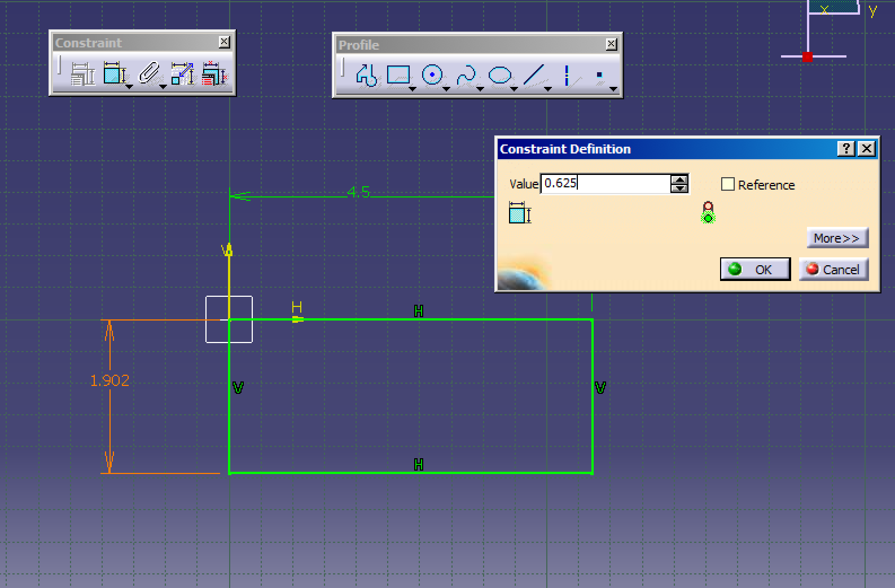Select the Fix Together paperclip tool
This screenshot has width=895, height=588.
(148, 74)
